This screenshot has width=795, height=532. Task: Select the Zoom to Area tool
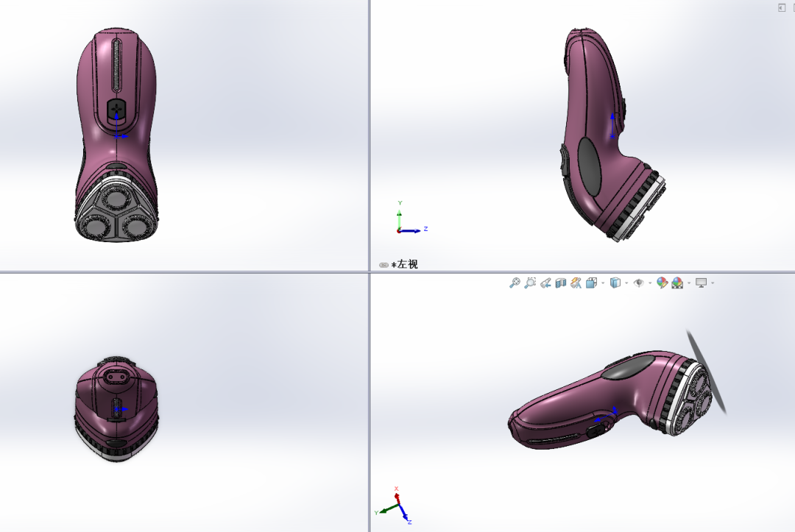[530, 283]
